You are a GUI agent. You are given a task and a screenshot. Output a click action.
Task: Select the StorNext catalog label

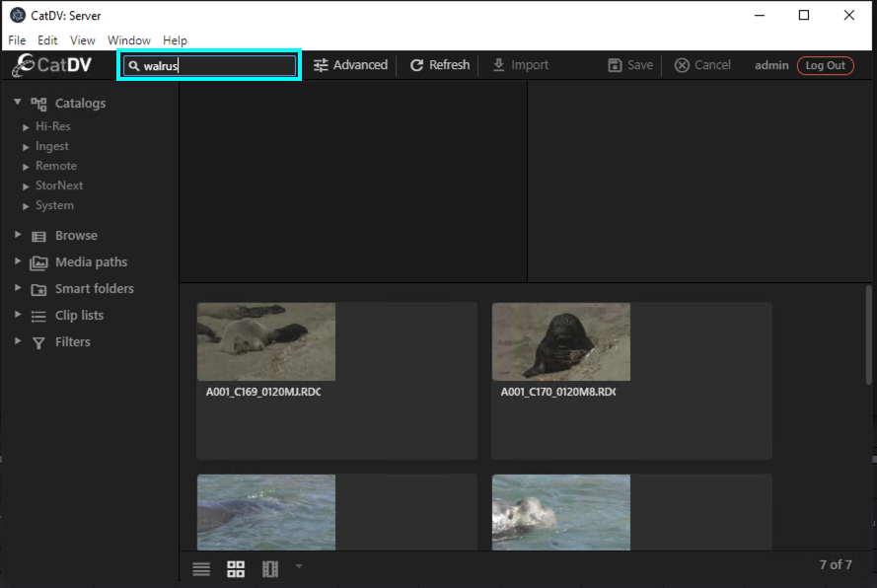click(59, 185)
